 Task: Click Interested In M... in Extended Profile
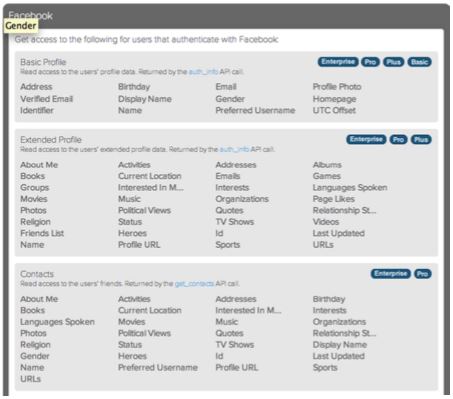point(151,188)
